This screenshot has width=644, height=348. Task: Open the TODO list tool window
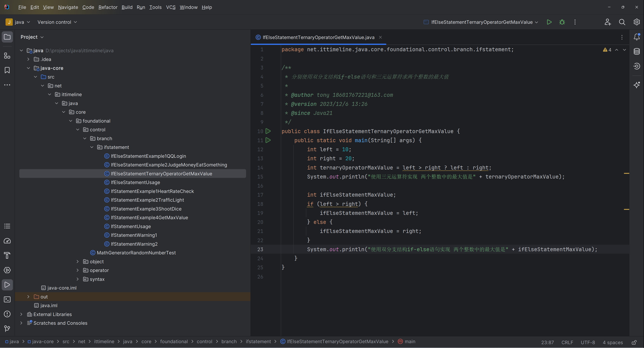[7, 226]
